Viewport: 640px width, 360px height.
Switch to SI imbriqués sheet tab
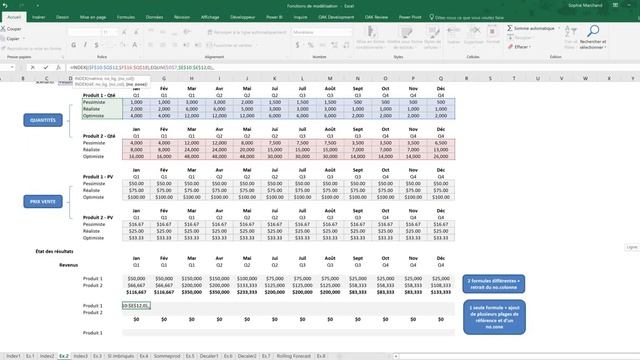coord(120,356)
